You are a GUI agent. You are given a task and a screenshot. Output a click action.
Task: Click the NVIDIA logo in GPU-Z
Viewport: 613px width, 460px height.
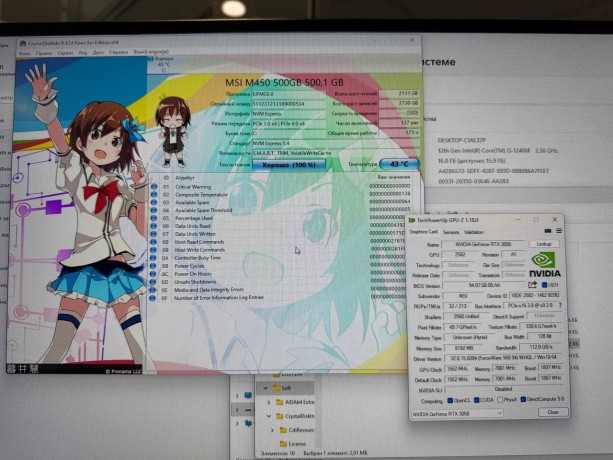[545, 263]
